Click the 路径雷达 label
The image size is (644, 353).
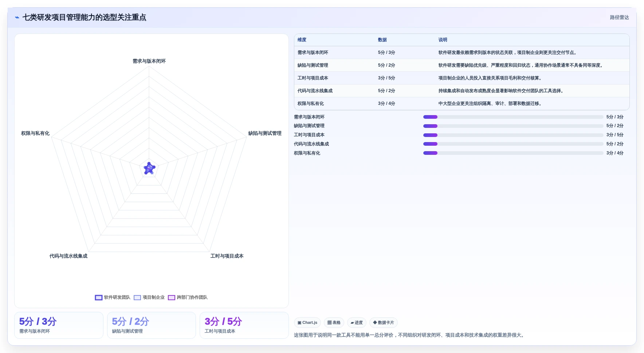point(619,17)
